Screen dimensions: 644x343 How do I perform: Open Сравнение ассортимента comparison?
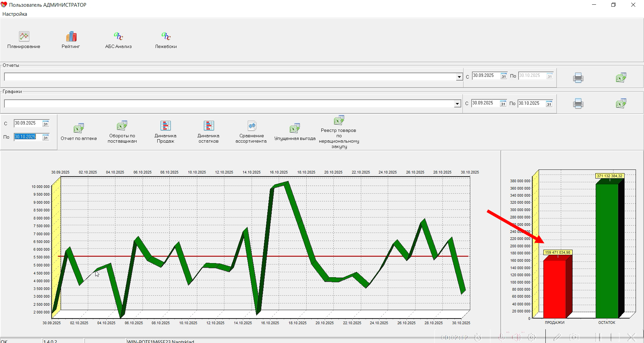coord(252,126)
